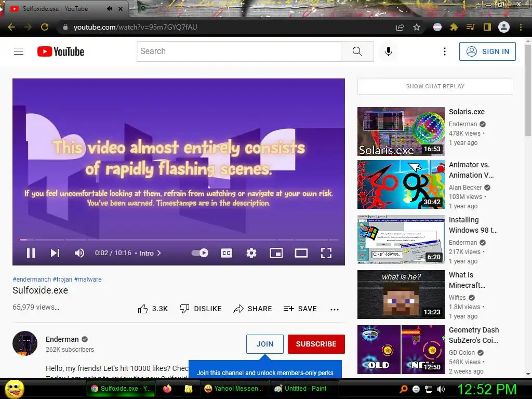Focus the YouTube search field
The image size is (532, 399).
[239, 51]
